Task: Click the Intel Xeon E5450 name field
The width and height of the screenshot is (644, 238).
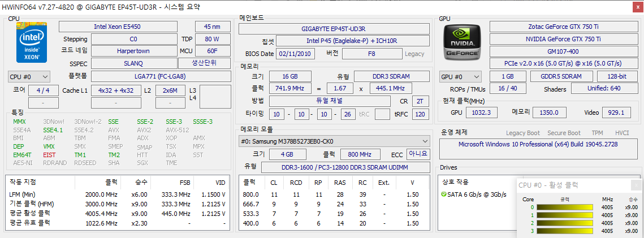Action: coord(118,27)
